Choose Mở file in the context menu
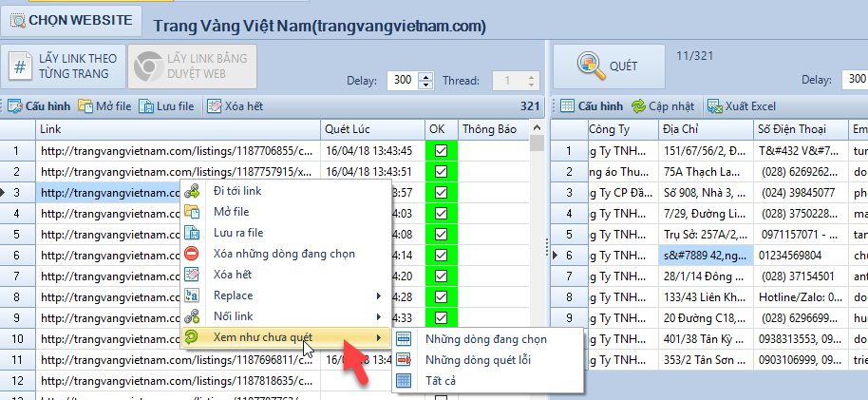 coord(286,212)
